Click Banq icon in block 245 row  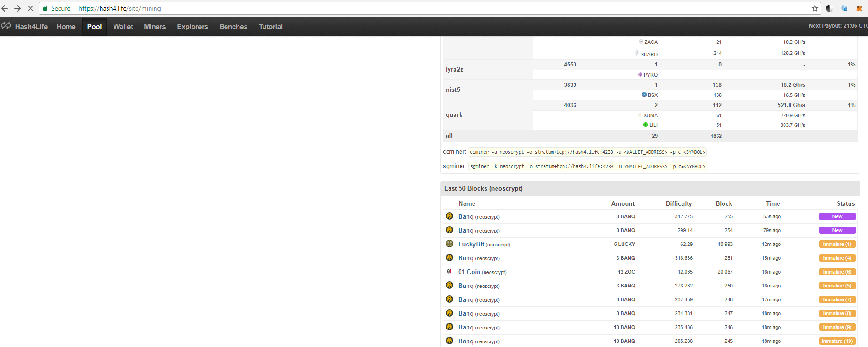[449, 341]
